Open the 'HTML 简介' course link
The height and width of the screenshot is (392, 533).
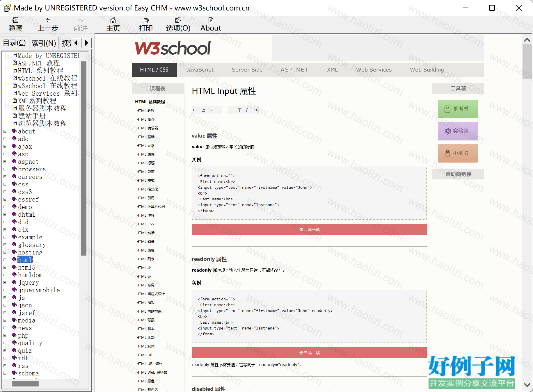pyautogui.click(x=145, y=119)
